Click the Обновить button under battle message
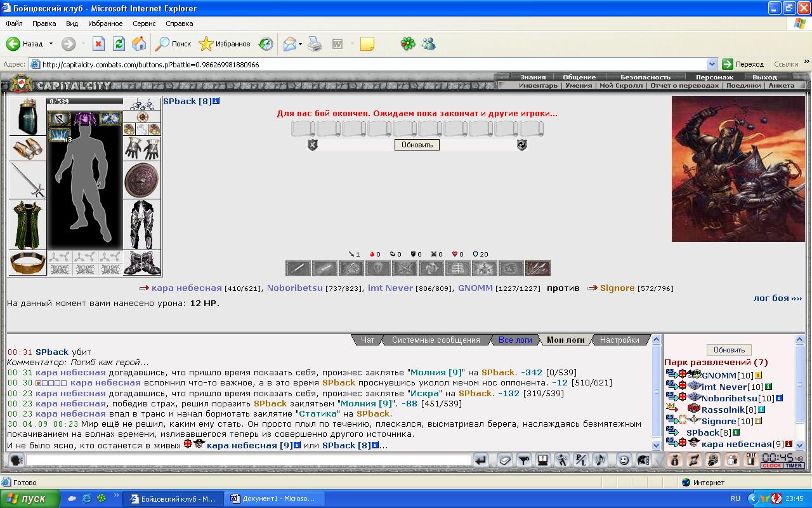The height and width of the screenshot is (508, 812). pos(417,145)
